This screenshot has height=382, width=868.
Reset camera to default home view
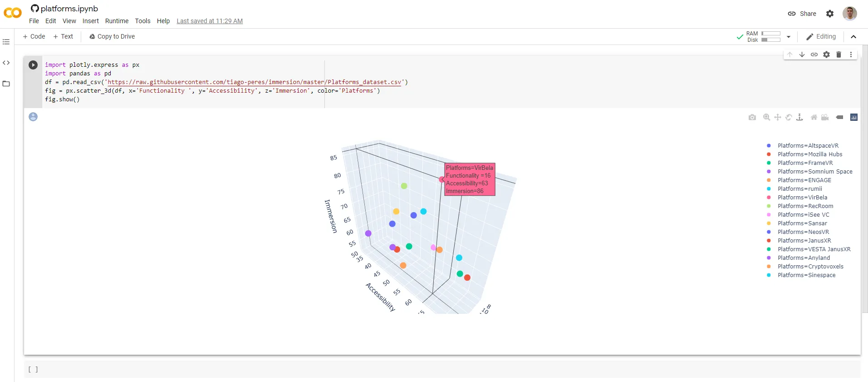coord(814,117)
